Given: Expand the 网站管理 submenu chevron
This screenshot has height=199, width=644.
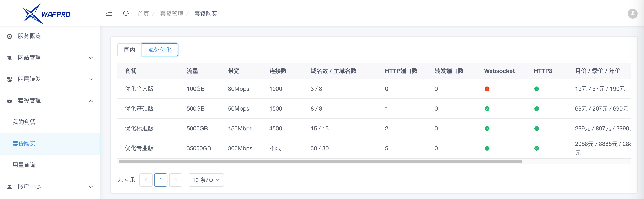Looking at the screenshot, I should [91, 58].
